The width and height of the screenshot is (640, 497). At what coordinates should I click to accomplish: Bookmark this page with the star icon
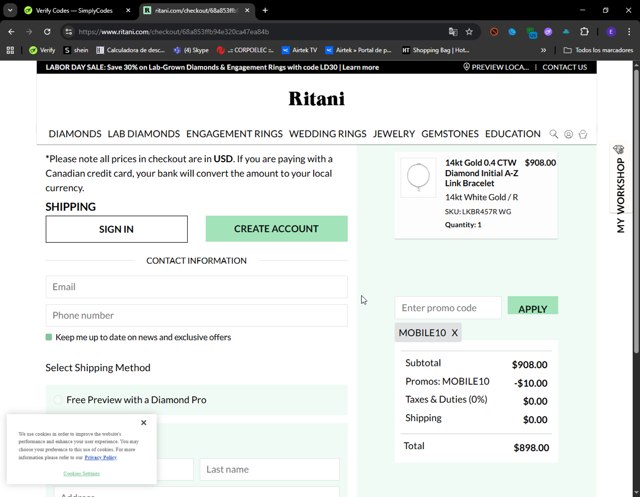[x=469, y=32]
